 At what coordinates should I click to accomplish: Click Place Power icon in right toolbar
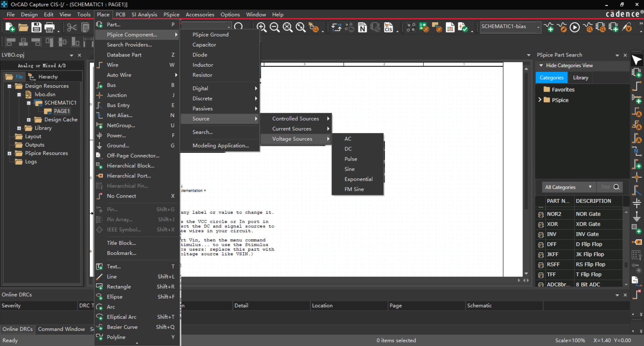coord(637,203)
